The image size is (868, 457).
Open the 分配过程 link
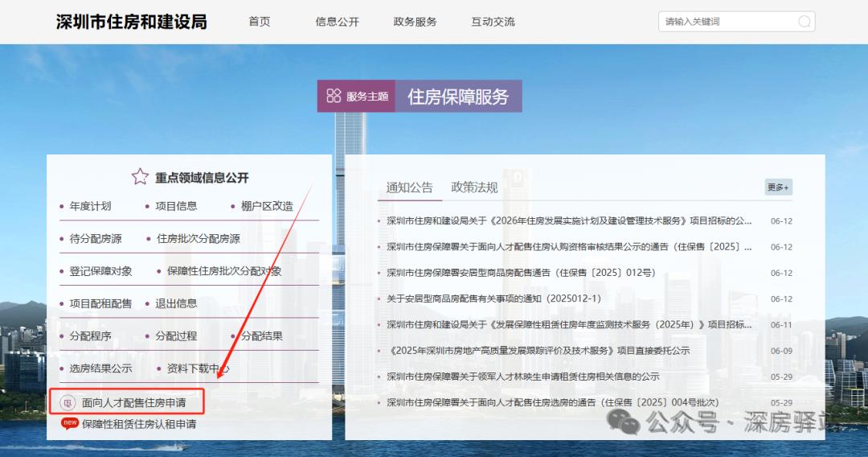point(176,336)
